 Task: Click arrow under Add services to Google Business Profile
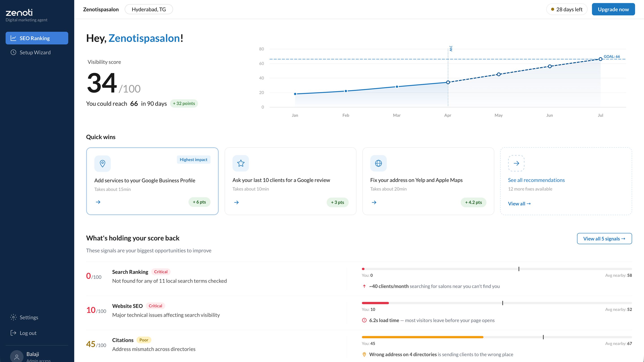[98, 202]
